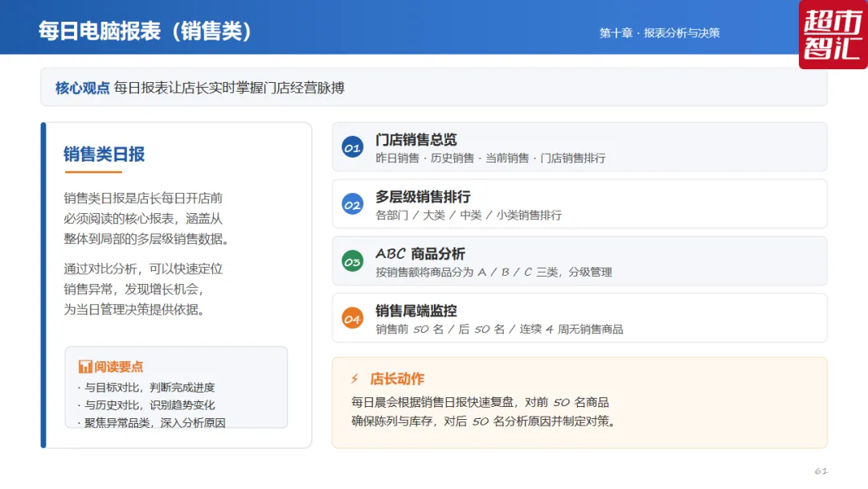
Task: Click the 阅读要点 heading text
Action: point(118,367)
